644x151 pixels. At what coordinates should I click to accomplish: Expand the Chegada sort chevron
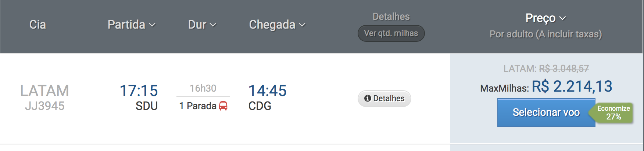pos(302,25)
